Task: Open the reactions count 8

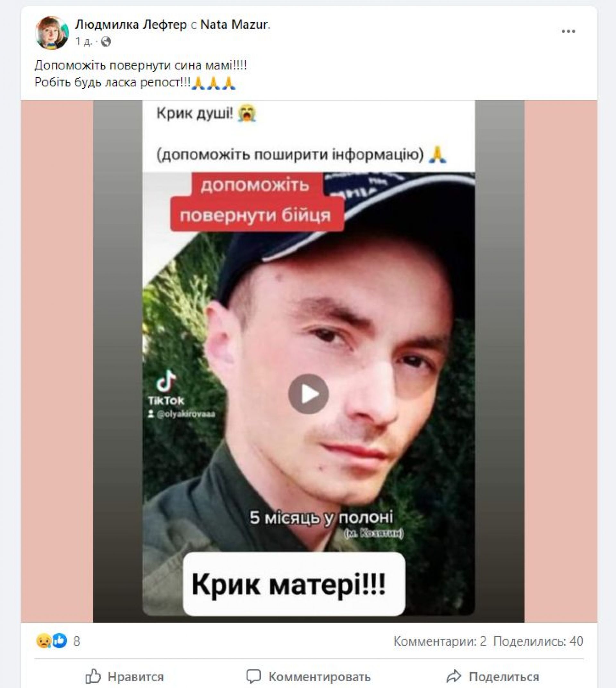Action: point(76,641)
